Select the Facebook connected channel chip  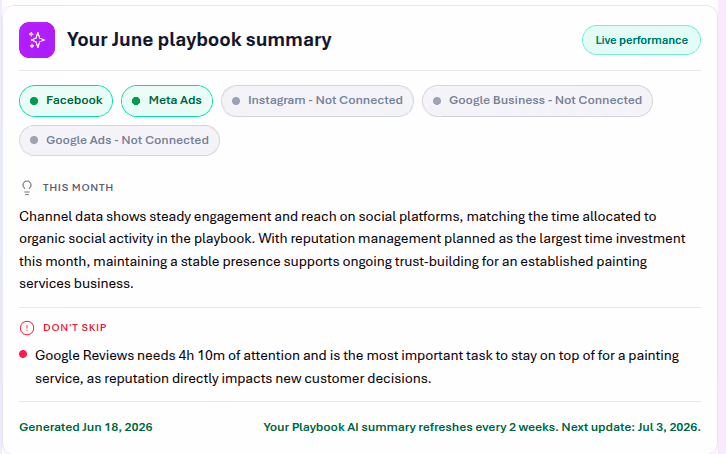(66, 101)
